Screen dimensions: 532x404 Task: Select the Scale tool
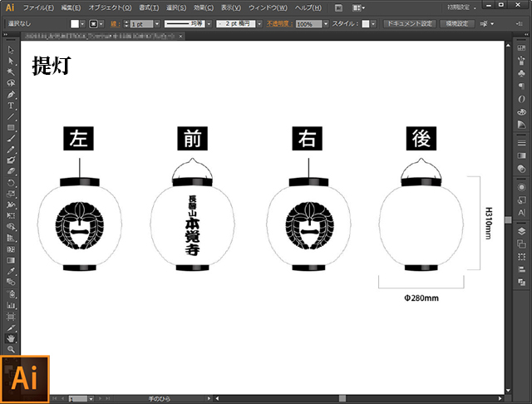coord(11,194)
